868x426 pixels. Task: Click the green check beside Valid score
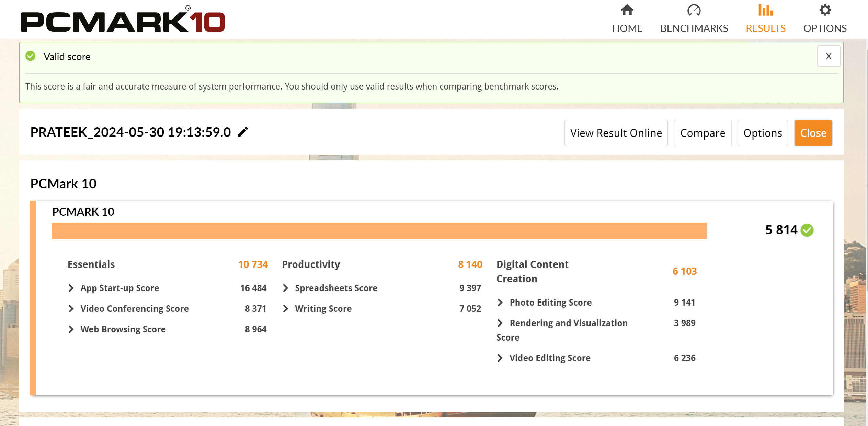pyautogui.click(x=31, y=56)
